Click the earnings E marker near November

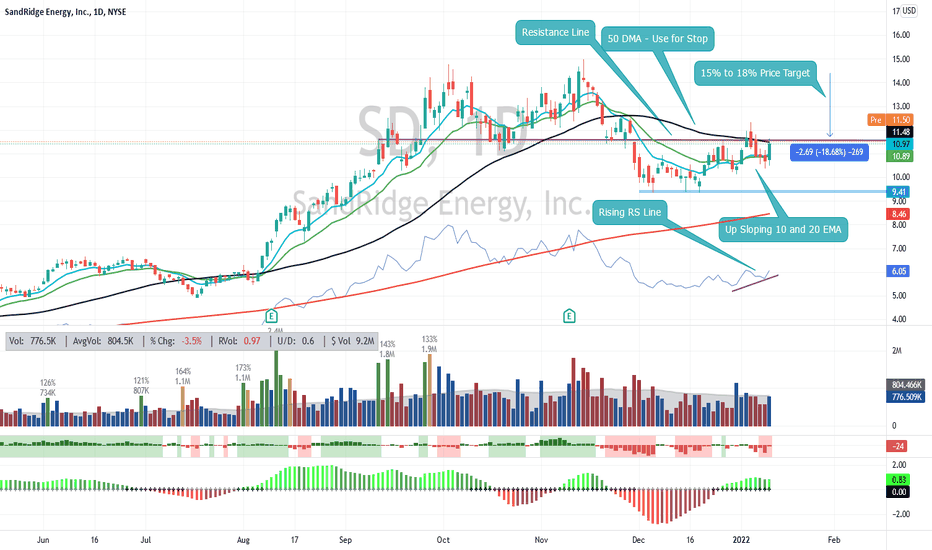(569, 316)
